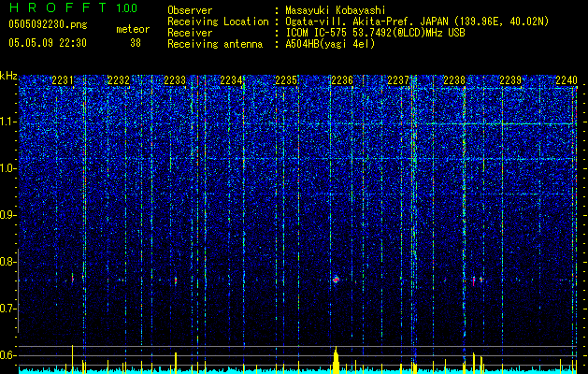Viewport: 588px width, 374px height.
Task: Click the 1.0 frequency axis label
Action: (8, 169)
